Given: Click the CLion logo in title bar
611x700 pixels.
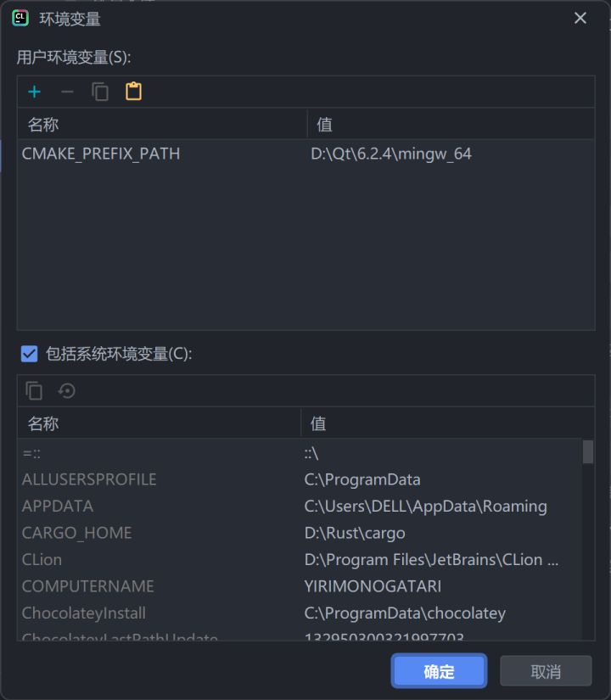Looking at the screenshot, I should [20, 18].
